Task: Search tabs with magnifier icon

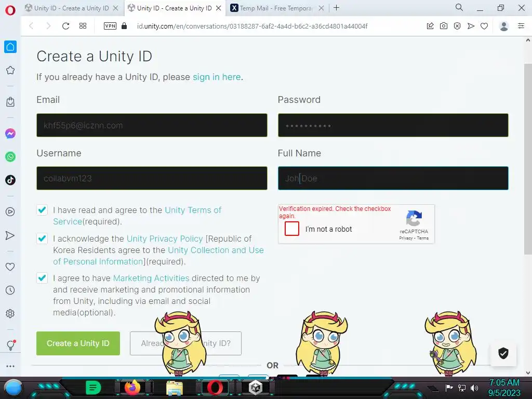Action: [459, 7]
